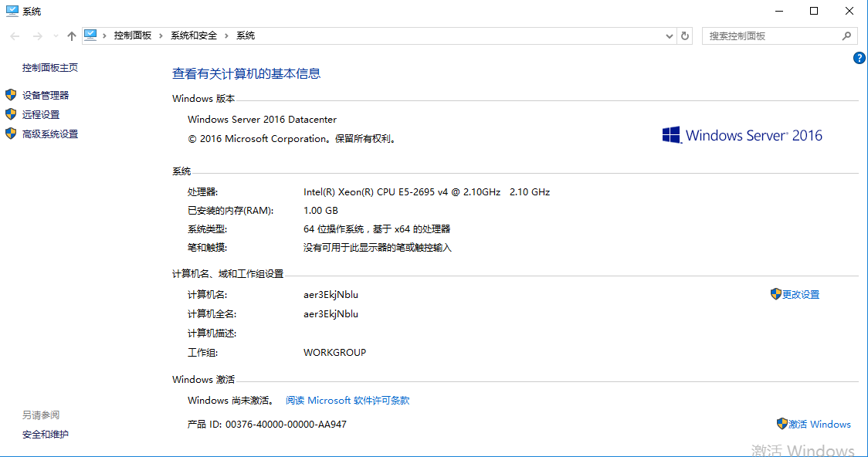Click the shield icon beside 高级系统设置
The width and height of the screenshot is (868, 457).
pos(11,134)
